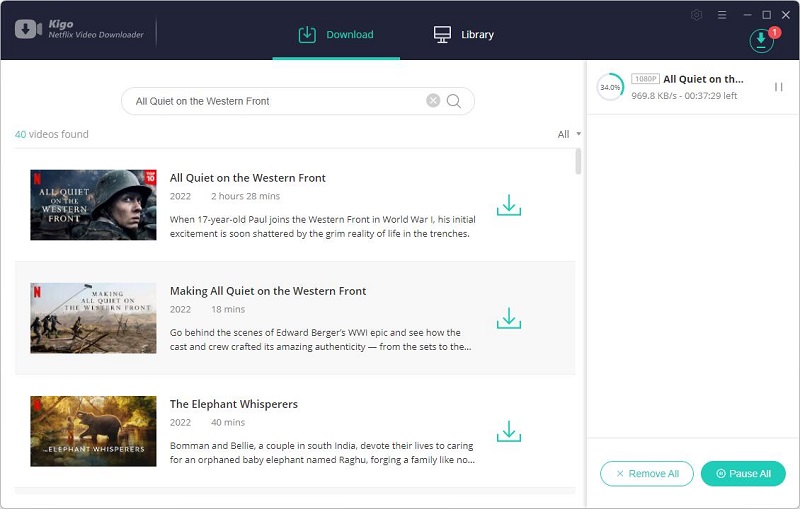Open All Quiet on the Western Front thumbnail
Image resolution: width=800 pixels, height=509 pixels.
tap(93, 205)
